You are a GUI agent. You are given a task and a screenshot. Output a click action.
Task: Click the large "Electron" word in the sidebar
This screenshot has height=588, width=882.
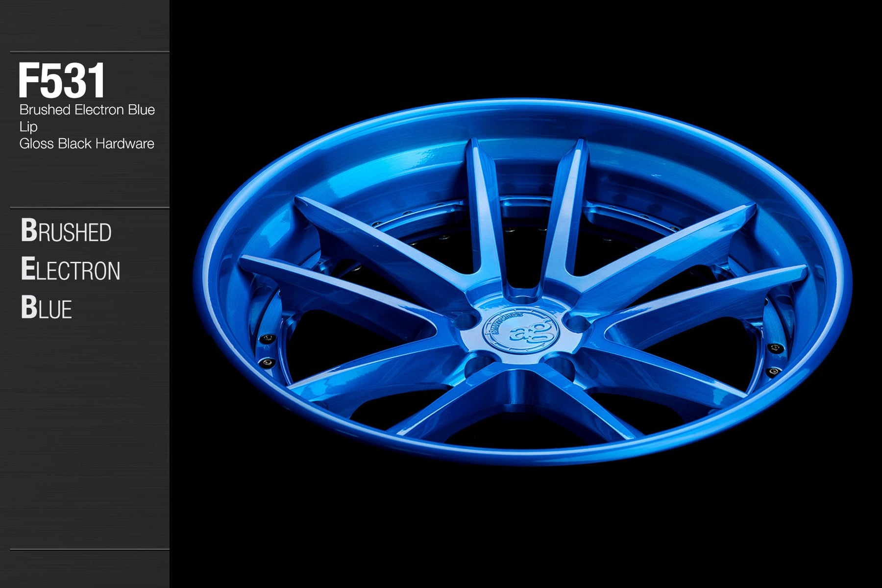(x=71, y=269)
